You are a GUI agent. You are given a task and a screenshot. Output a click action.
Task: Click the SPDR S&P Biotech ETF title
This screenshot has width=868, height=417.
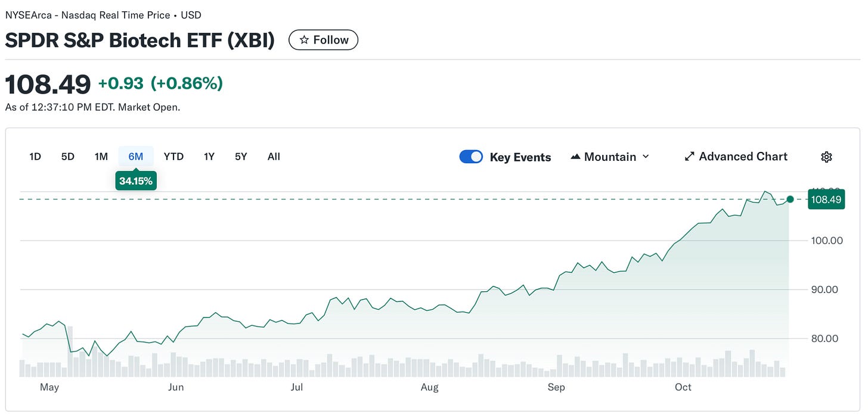coord(139,40)
